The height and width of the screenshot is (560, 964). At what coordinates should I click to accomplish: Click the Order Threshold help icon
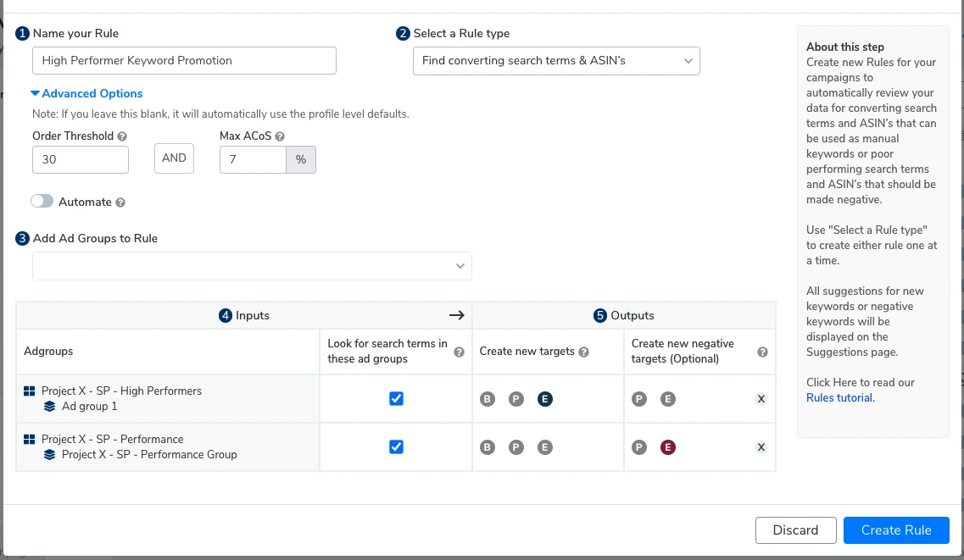tap(123, 136)
